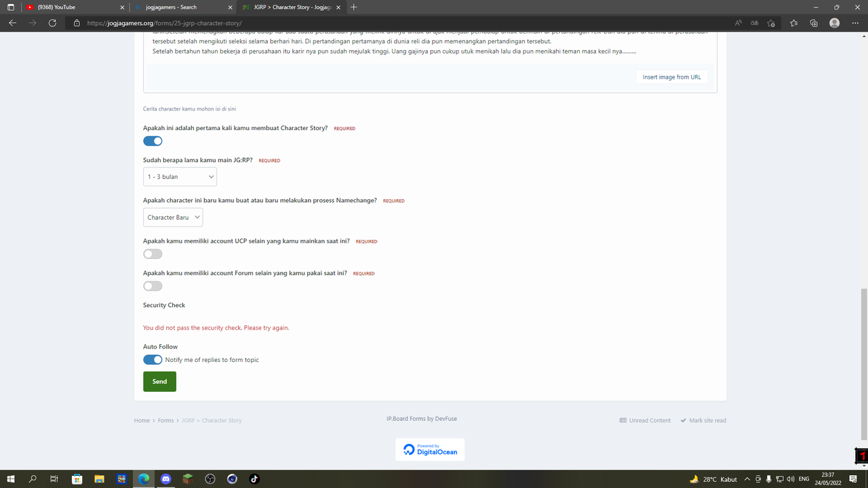This screenshot has width=868, height=488.
Task: Click the ENG language indicator
Action: pos(804,479)
